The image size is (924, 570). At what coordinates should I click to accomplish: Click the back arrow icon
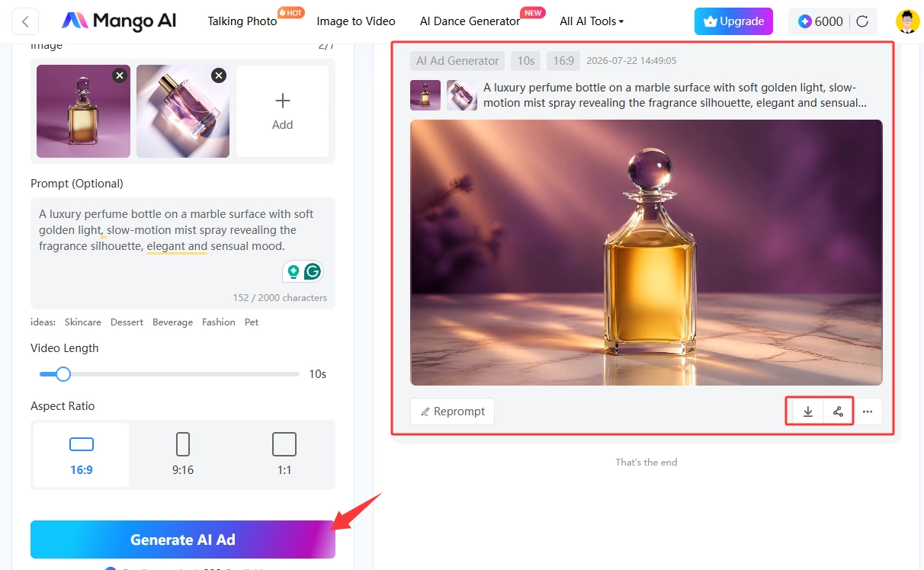pos(25,21)
